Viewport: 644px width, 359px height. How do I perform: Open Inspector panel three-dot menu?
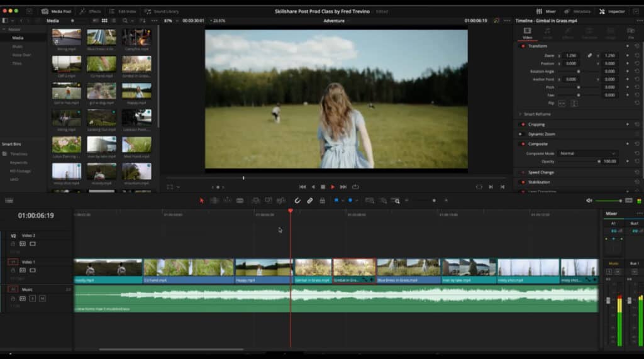(639, 21)
